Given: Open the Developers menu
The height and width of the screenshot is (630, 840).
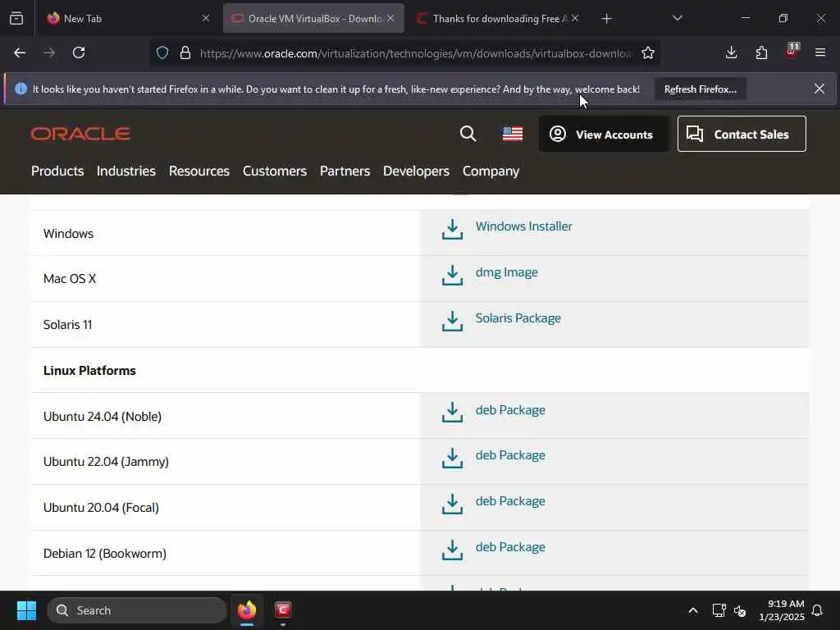Looking at the screenshot, I should [x=416, y=171].
